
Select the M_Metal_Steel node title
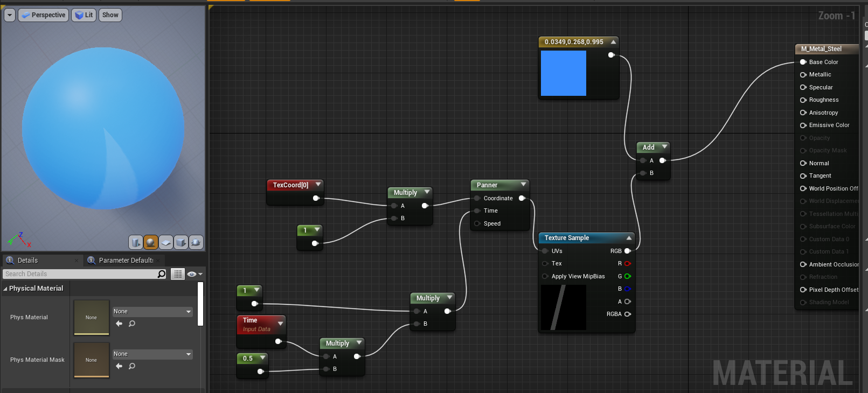tap(821, 49)
